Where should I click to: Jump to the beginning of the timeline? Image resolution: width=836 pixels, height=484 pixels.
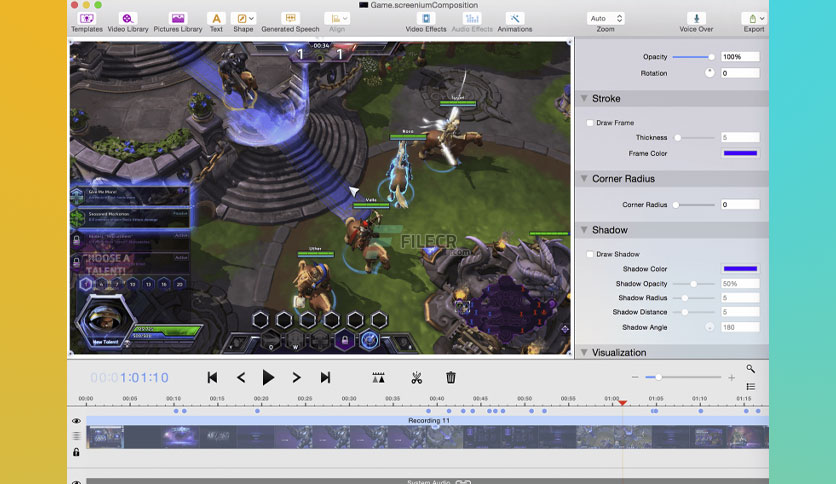coord(212,378)
